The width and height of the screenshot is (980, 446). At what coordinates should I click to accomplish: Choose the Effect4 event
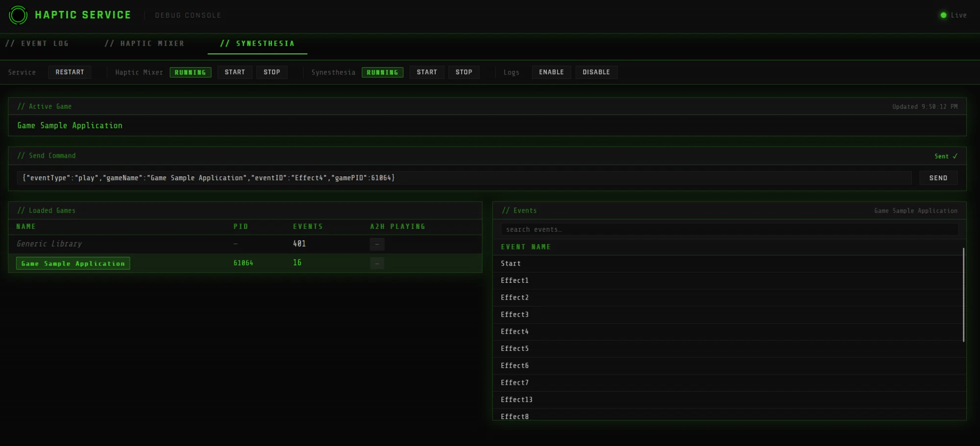pyautogui.click(x=729, y=332)
